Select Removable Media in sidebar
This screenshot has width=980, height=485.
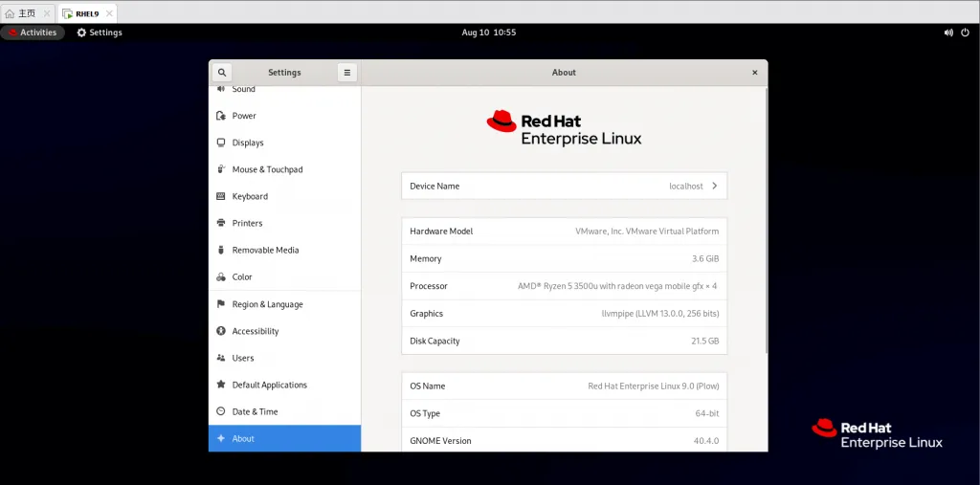pos(284,250)
